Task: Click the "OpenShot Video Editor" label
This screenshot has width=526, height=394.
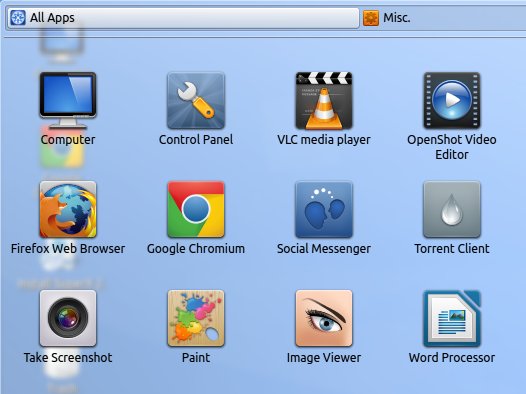Action: tap(452, 147)
